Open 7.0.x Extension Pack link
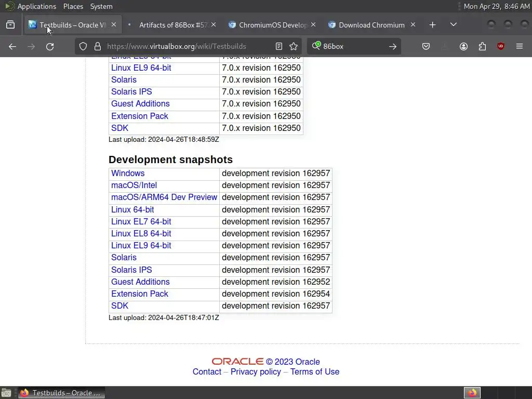Viewport: 532px width, 399px height. (x=140, y=116)
